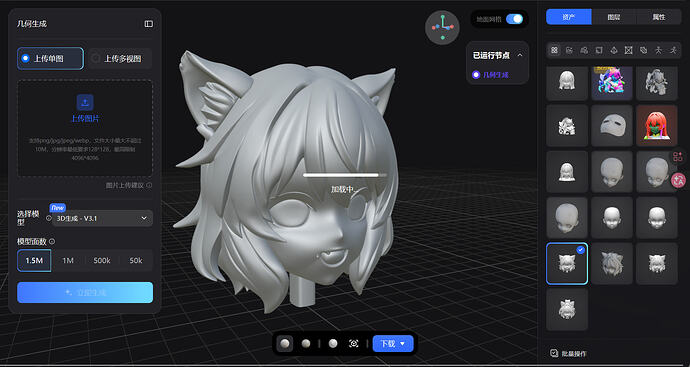Click the info icon next to 选择模型
Screen dimensions: 690x367
[49, 218]
